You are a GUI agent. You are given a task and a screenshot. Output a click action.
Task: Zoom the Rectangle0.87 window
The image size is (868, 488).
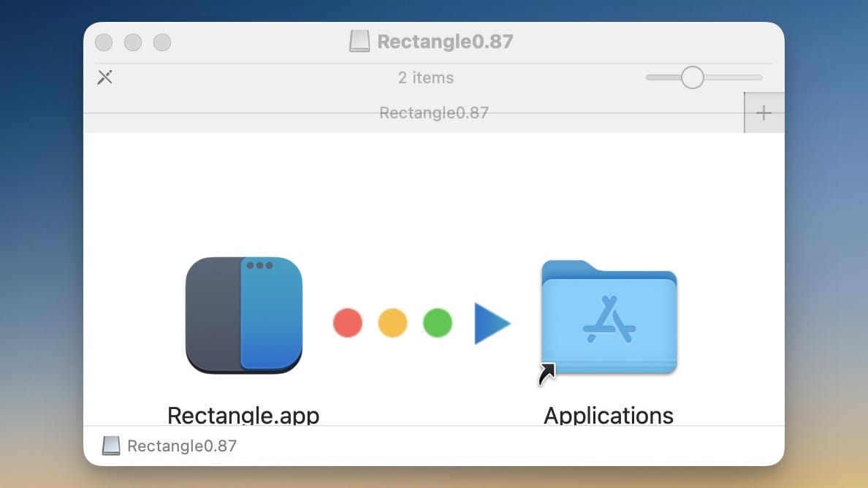pos(162,42)
